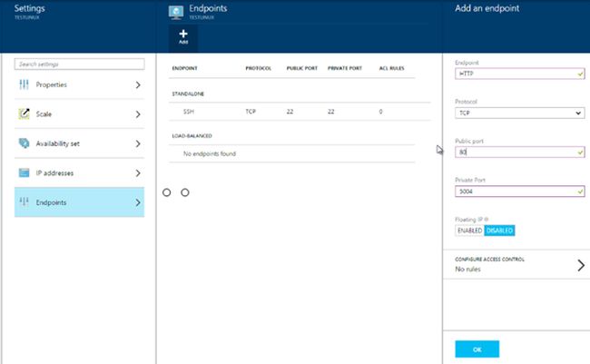590x364 pixels.
Task: Click the Availability set icon
Action: 25,143
